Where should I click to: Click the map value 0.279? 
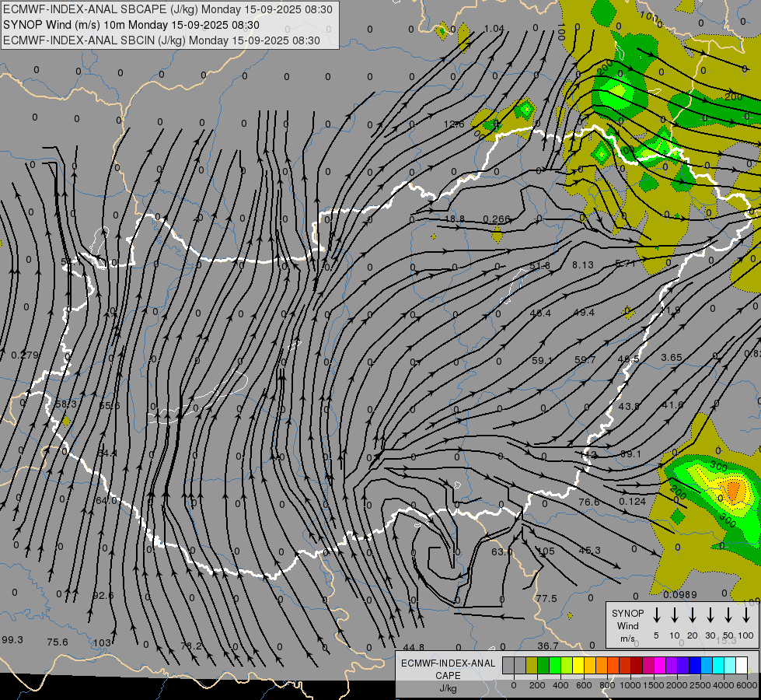(24, 355)
